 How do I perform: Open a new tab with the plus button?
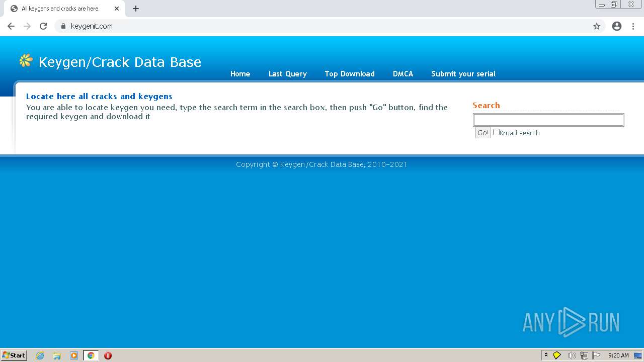point(136,9)
